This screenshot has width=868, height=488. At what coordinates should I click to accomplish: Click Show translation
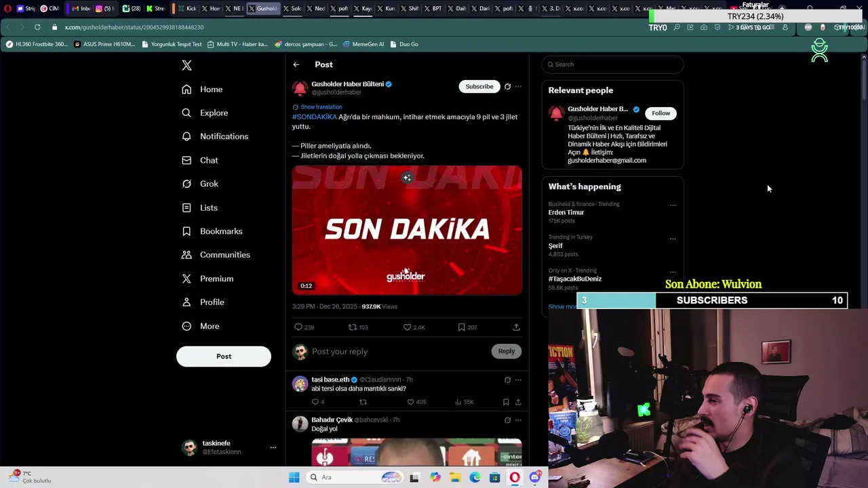click(x=321, y=107)
